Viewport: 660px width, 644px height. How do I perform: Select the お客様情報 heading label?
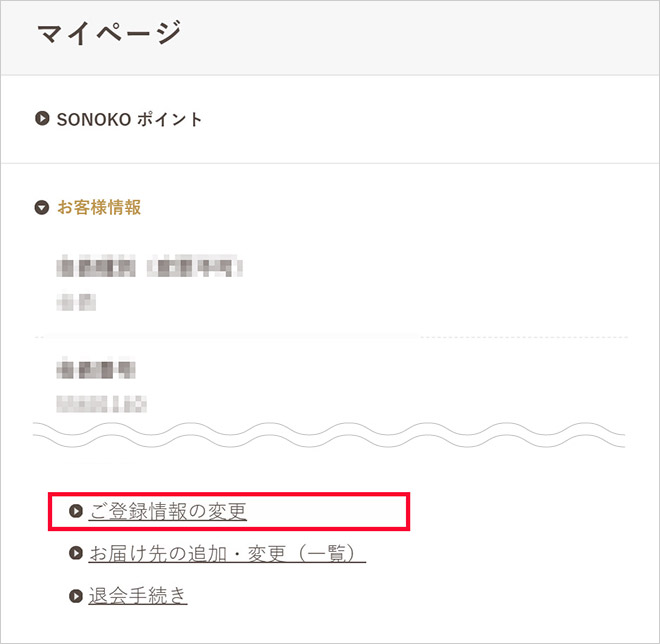(x=99, y=208)
